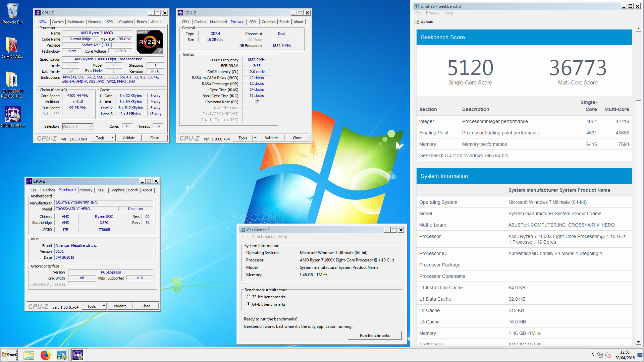Image resolution: width=644 pixels, height=362 pixels.
Task: Open Help menu in Geekbench 3 dialog
Action: pos(283,237)
